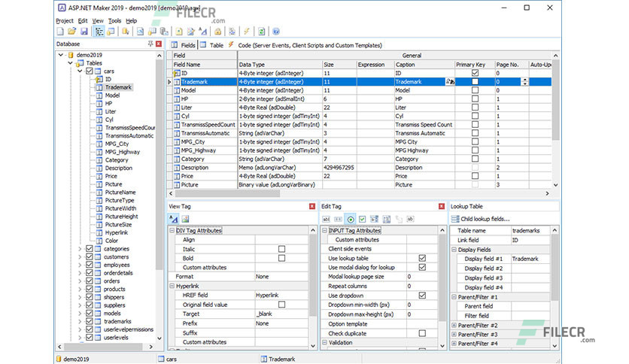Viewport: 629px width, 364px height.
Task: Pin the Database panel with pushpin icon
Action: pyautogui.click(x=150, y=44)
